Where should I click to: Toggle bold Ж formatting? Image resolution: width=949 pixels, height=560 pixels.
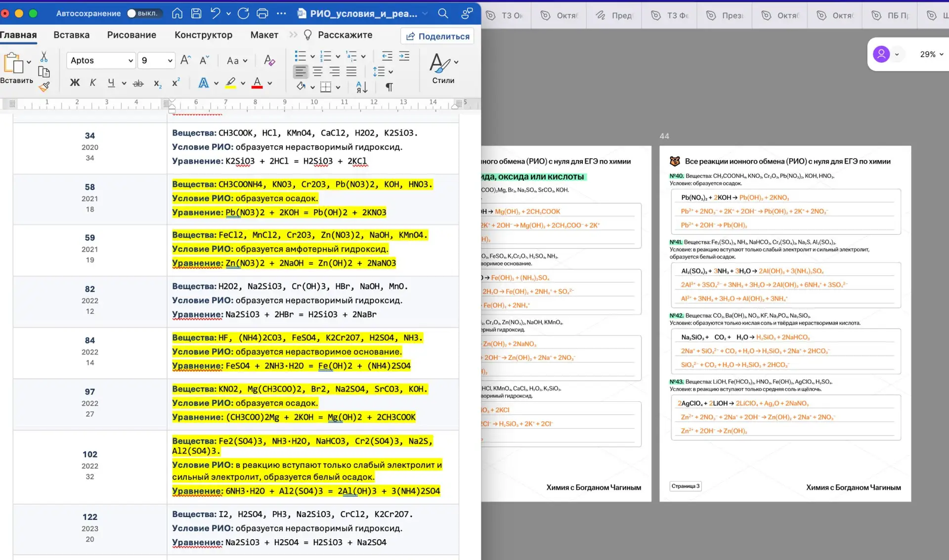pos(75,83)
